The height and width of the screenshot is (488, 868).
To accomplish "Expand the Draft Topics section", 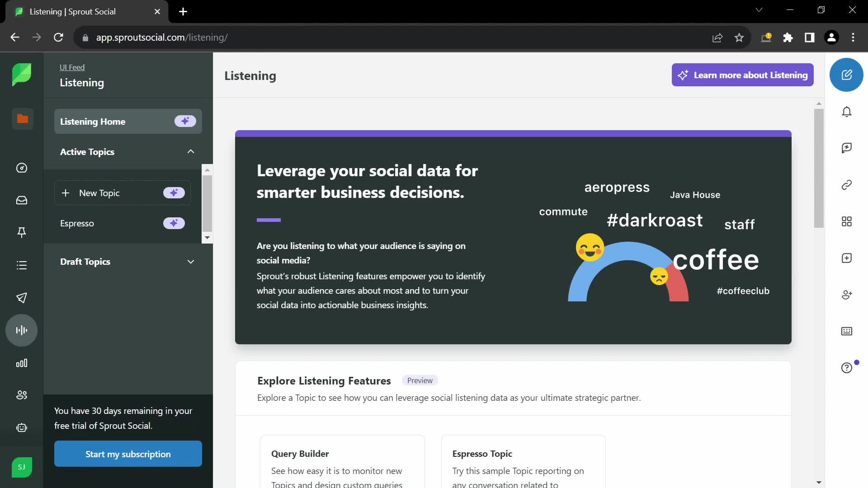I will click(x=191, y=262).
